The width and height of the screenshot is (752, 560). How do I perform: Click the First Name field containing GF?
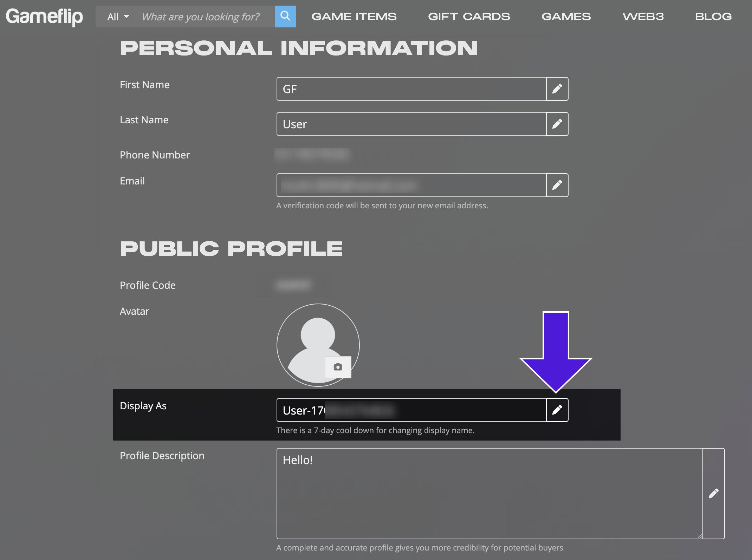point(411,89)
